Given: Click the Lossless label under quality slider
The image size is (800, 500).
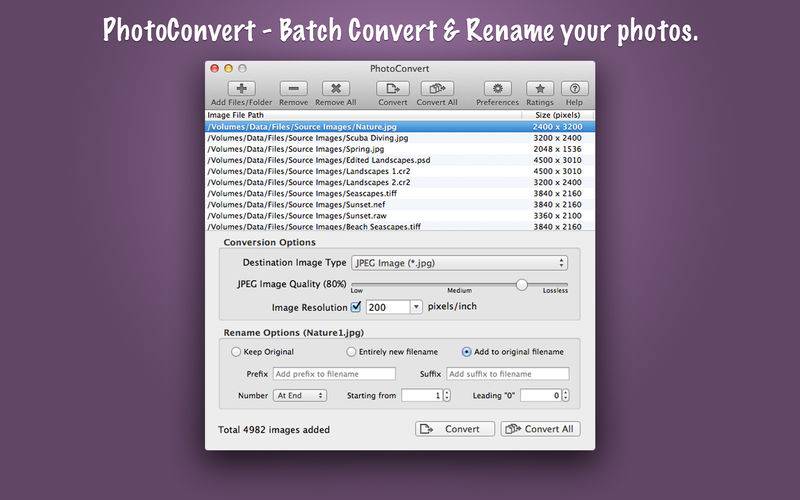Looking at the screenshot, I should coord(555,290).
